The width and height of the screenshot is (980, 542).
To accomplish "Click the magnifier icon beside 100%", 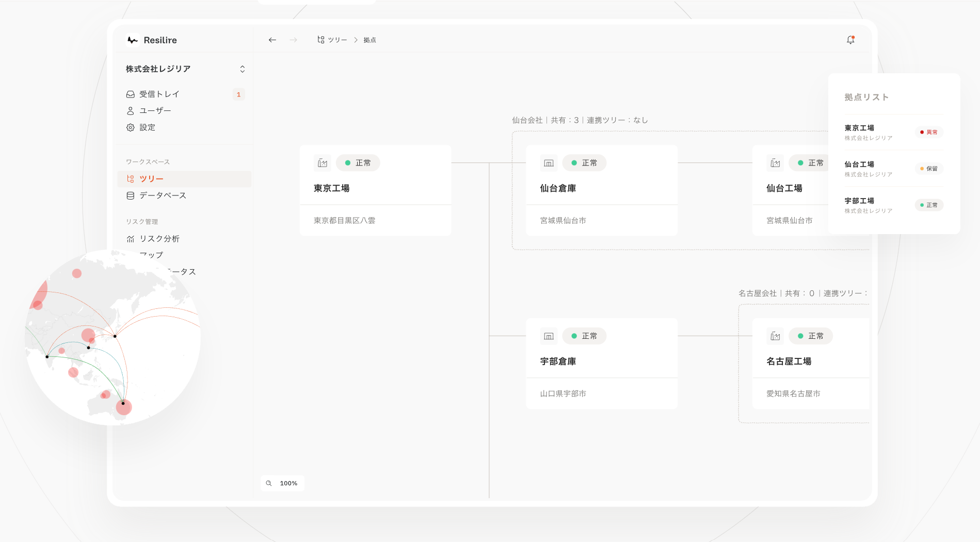I will [x=269, y=483].
